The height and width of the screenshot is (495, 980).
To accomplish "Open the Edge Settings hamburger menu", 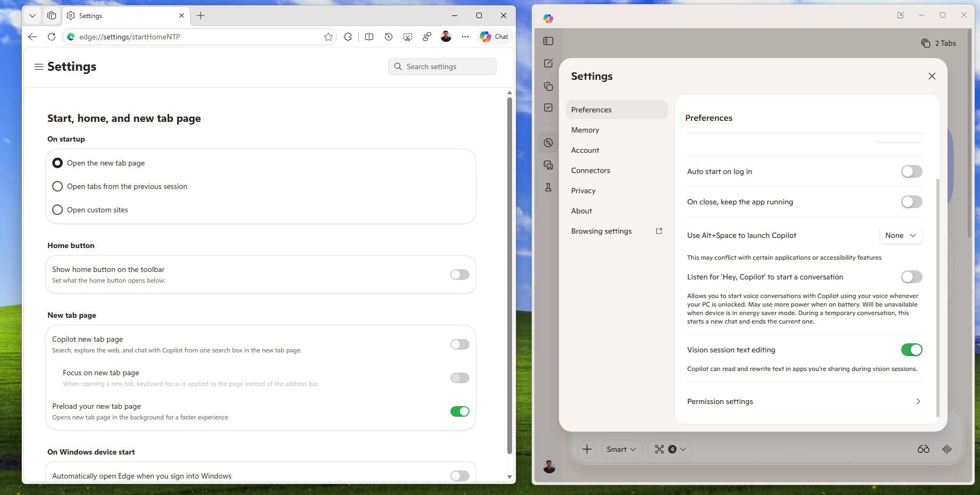I will point(38,67).
